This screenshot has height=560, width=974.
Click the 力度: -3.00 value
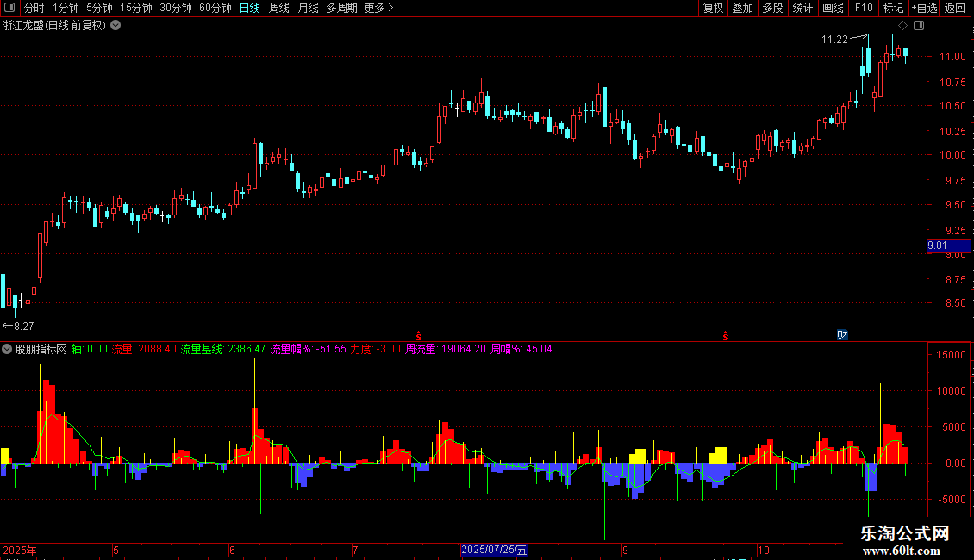click(x=375, y=349)
